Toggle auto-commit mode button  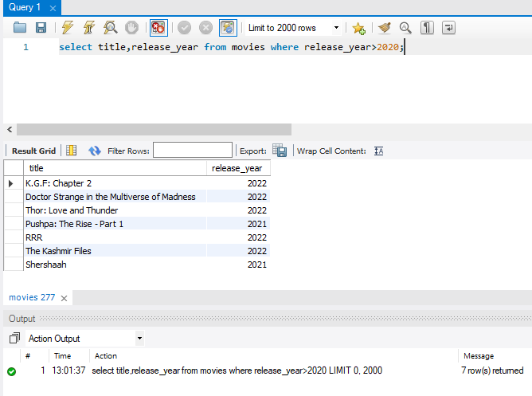coord(228,27)
